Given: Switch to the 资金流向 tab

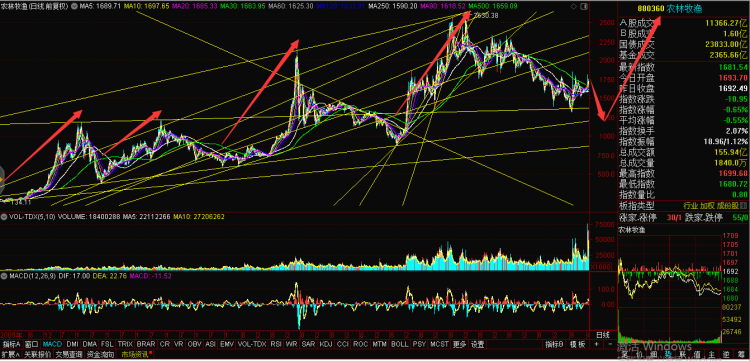Looking at the screenshot, I should [99, 355].
